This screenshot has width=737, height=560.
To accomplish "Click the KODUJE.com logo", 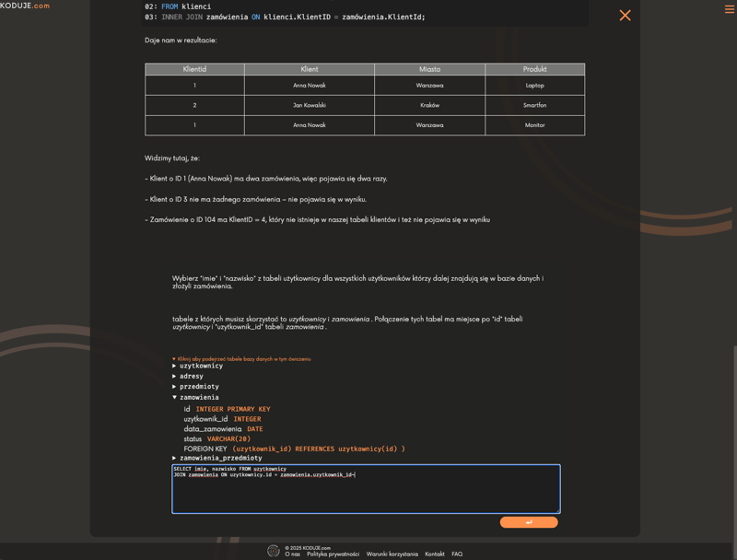I will [25, 6].
